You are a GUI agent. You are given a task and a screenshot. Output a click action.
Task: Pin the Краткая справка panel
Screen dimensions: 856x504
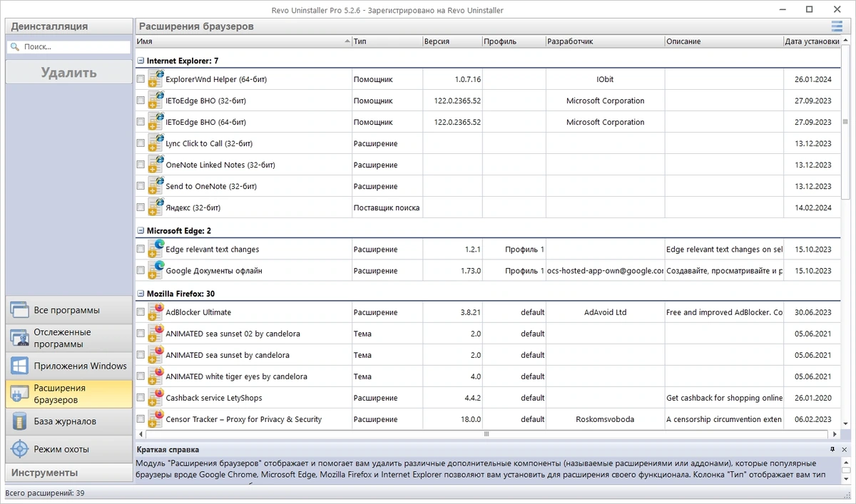tap(832, 450)
